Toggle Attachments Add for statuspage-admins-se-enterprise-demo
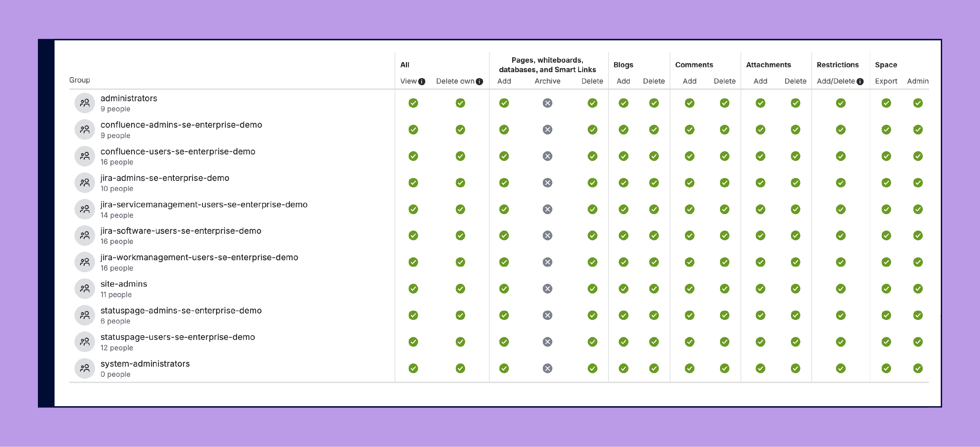Screen dimensions: 980x447 pos(760,315)
